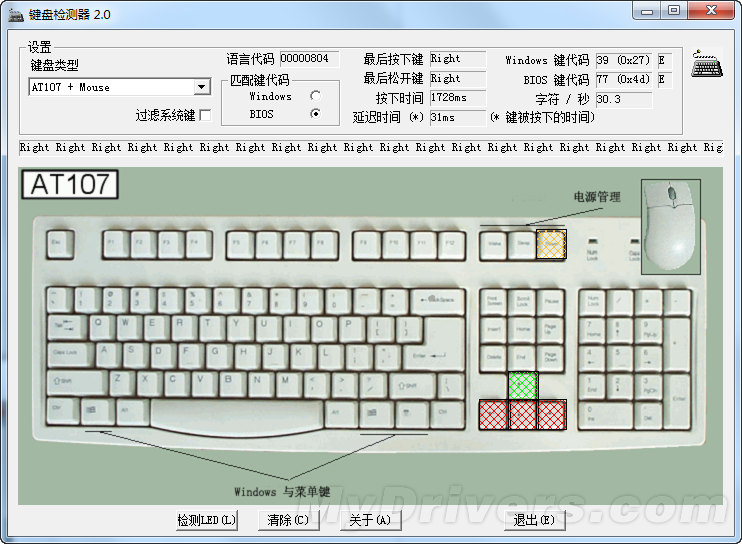Click the numpad Num Lock key
This screenshot has width=742, height=544.
tap(592, 302)
